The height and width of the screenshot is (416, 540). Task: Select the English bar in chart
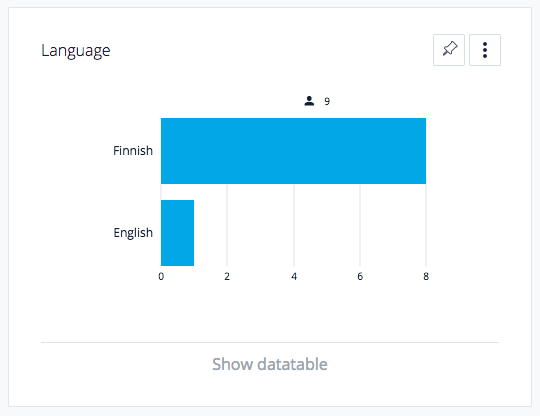[177, 233]
